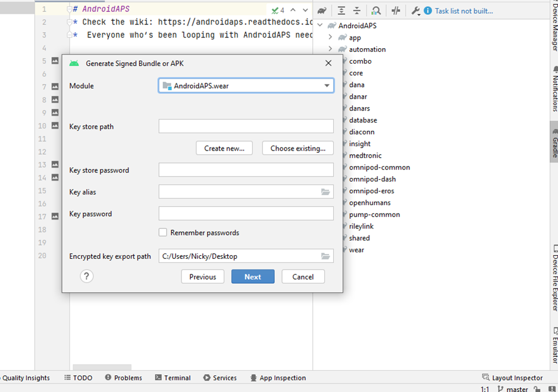Click the master git branch widget
Viewport: 558px width, 392px height.
pos(513,389)
